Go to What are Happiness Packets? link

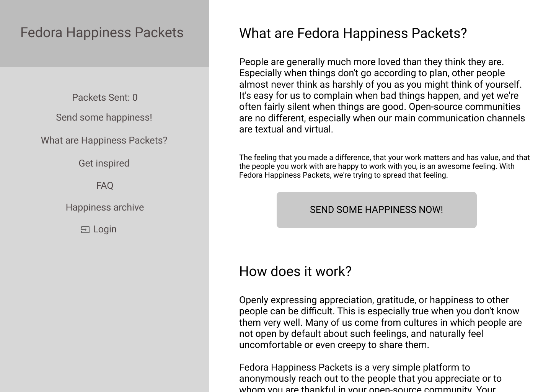[x=104, y=140]
